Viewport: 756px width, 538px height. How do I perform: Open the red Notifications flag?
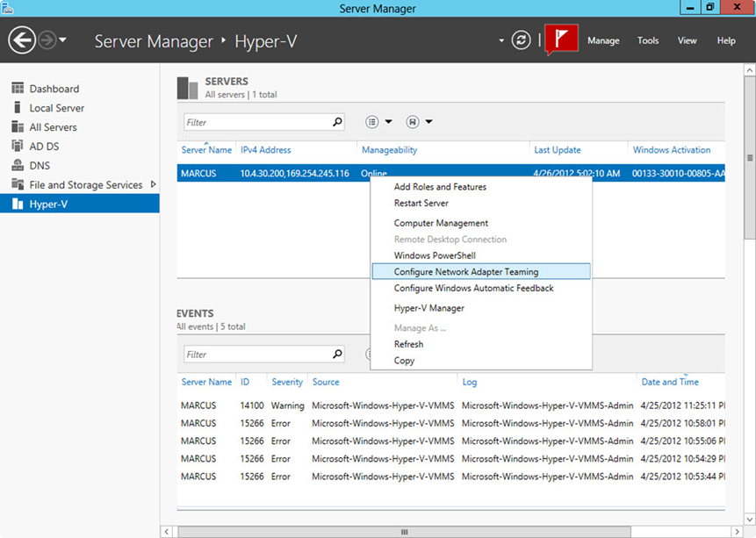561,39
